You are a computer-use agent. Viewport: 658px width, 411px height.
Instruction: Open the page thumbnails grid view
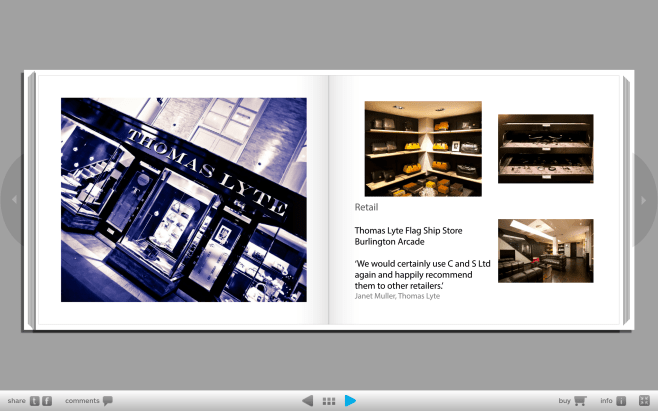tap(329, 401)
